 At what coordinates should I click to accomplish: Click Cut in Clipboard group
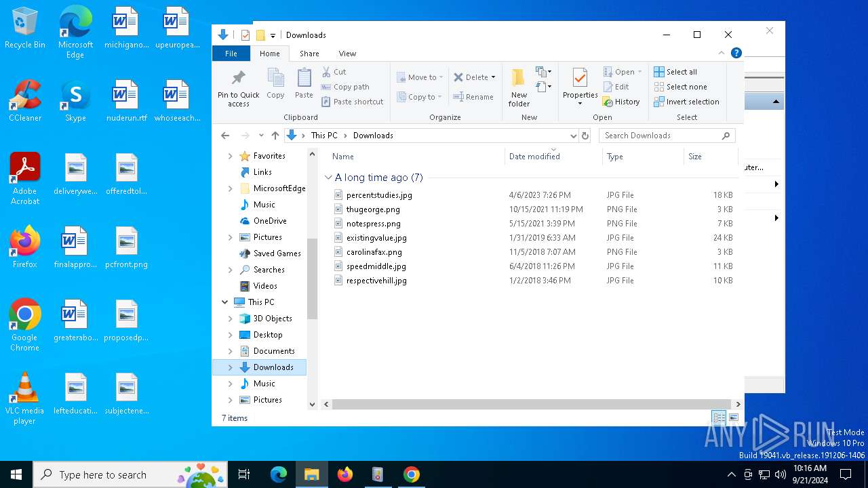(x=334, y=72)
